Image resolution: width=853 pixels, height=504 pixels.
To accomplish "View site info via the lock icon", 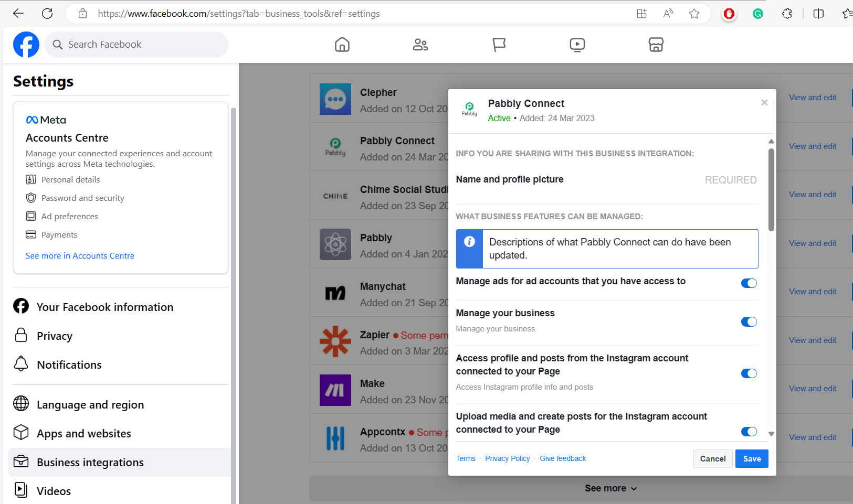I will pyautogui.click(x=83, y=14).
